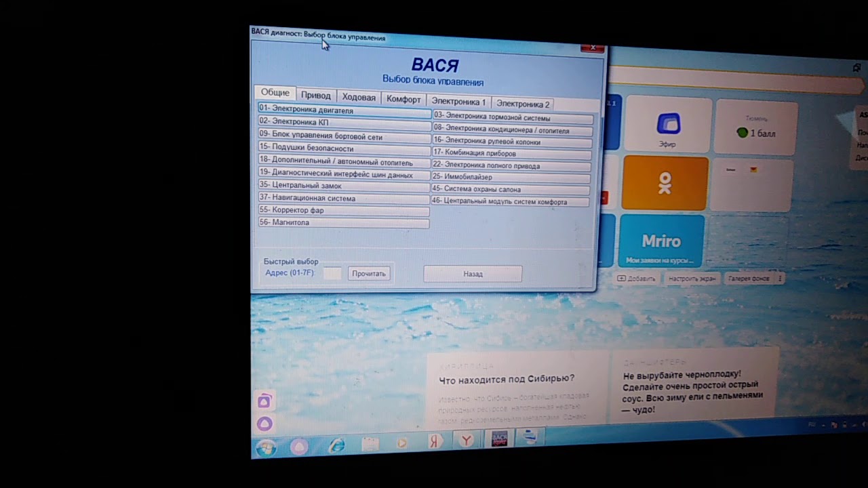Select 17- Комбинация приборов
The height and width of the screenshot is (488, 868).
coord(512,154)
